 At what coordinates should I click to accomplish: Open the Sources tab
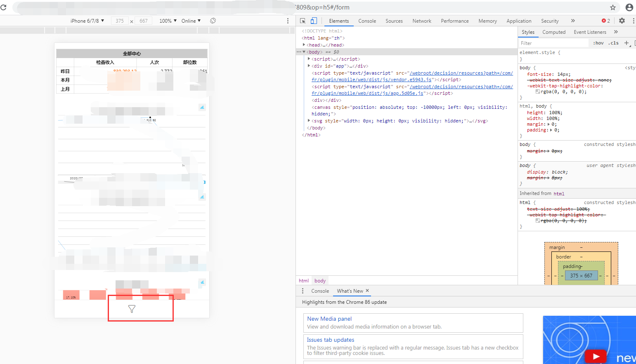[394, 21]
